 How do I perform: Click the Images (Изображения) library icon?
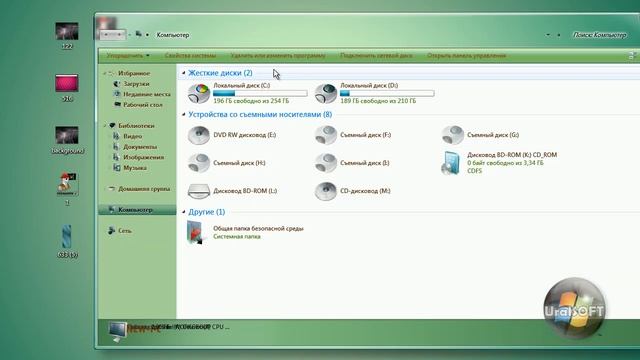click(x=117, y=157)
